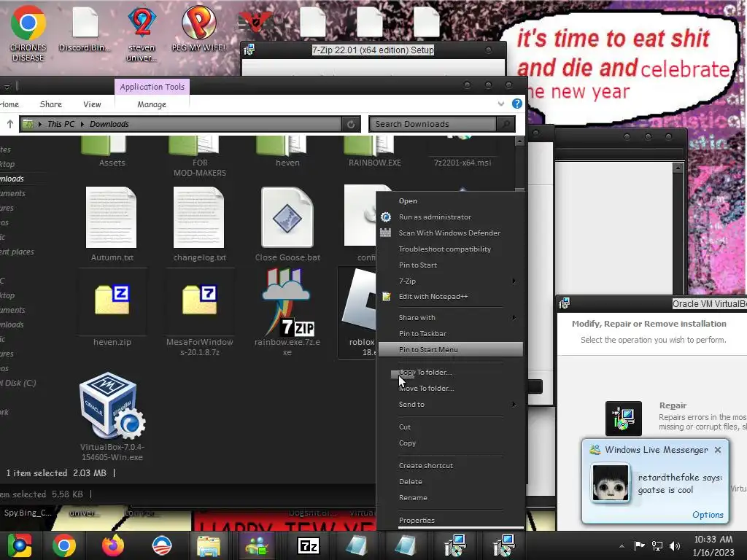Open the heven folder
Viewport: 747px width, 560px height.
[287, 152]
